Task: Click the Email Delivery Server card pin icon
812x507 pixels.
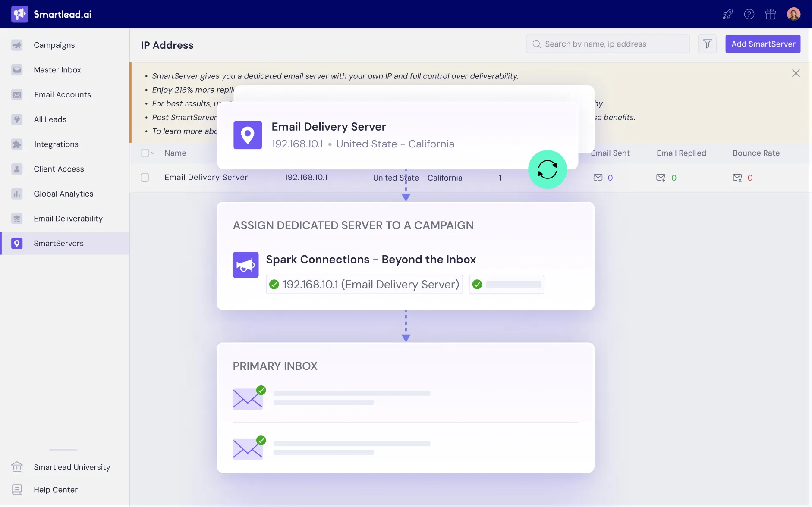Action: (x=248, y=135)
